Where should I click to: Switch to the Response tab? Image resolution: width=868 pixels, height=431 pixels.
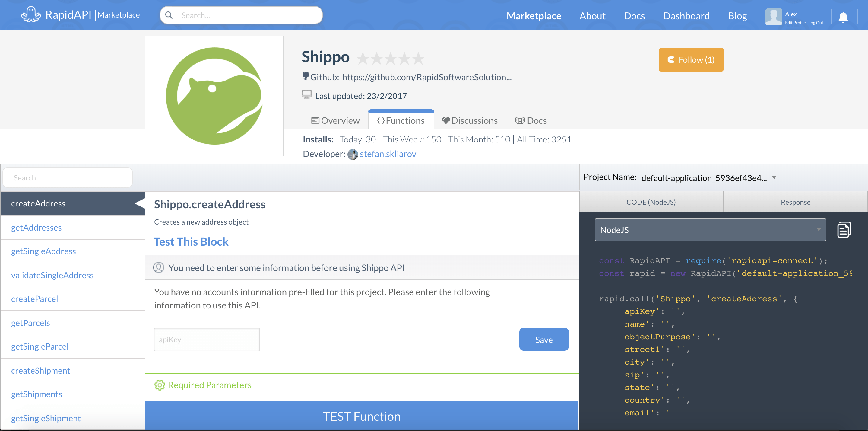(795, 202)
